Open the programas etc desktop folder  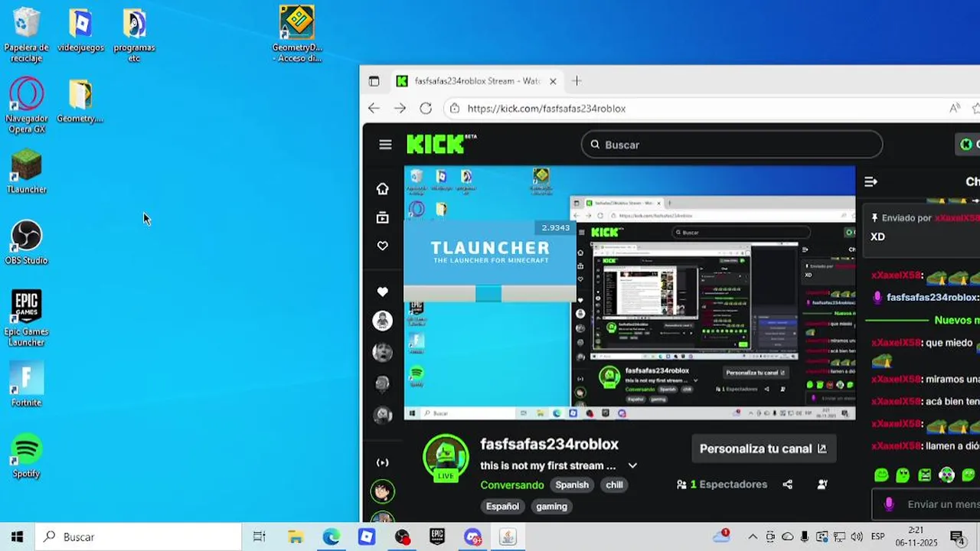click(x=134, y=36)
